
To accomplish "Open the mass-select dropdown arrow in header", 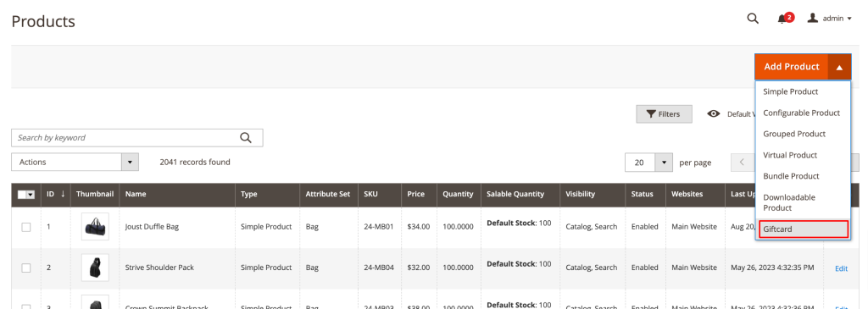I will 31,195.
